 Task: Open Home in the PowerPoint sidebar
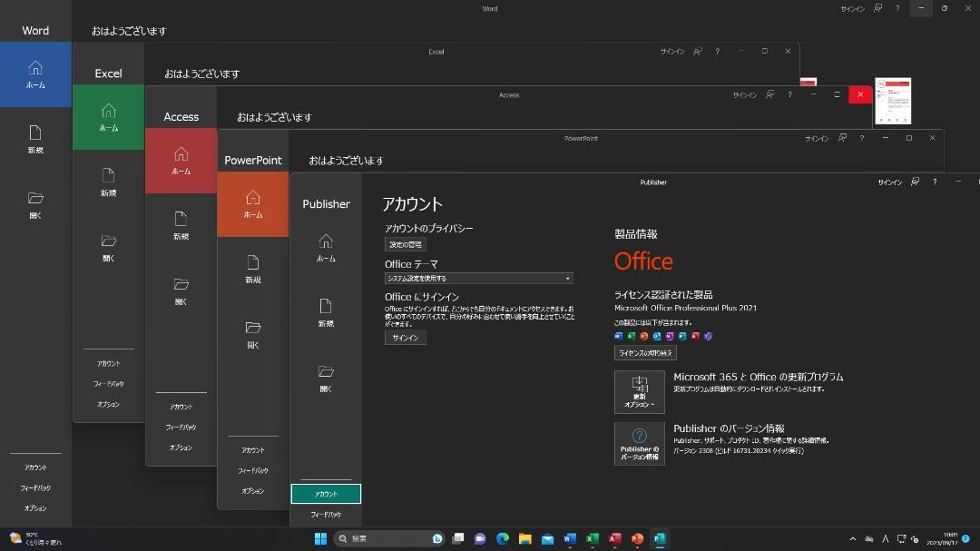click(x=253, y=204)
